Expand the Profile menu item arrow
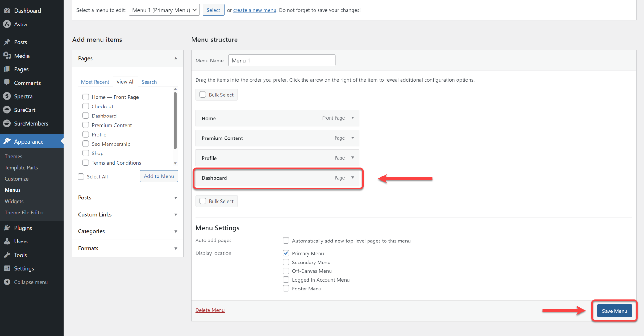This screenshot has width=644, height=336. 353,158
